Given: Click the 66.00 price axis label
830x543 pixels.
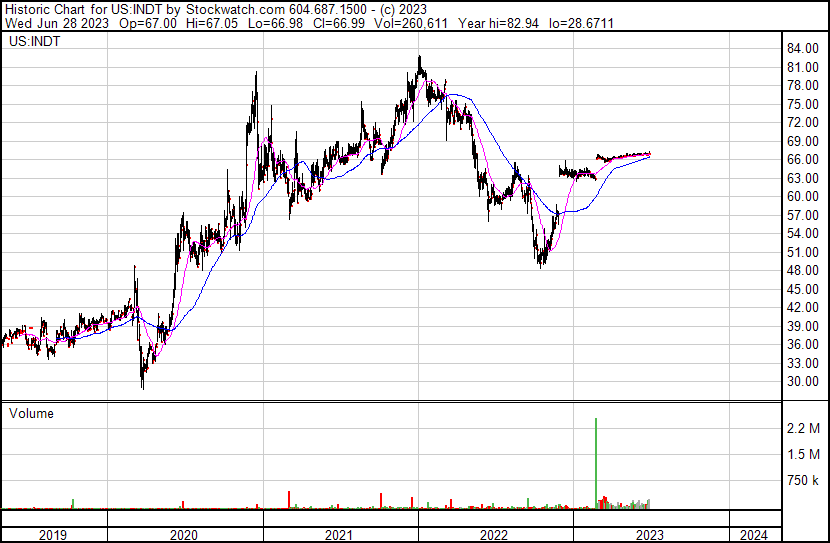Looking at the screenshot, I should pyautogui.click(x=803, y=160).
